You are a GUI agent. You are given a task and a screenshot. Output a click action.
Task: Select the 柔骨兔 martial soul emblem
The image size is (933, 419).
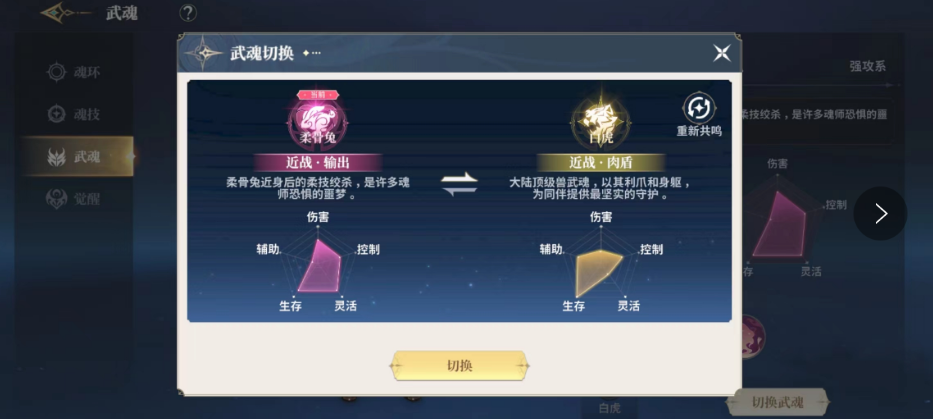pos(318,122)
